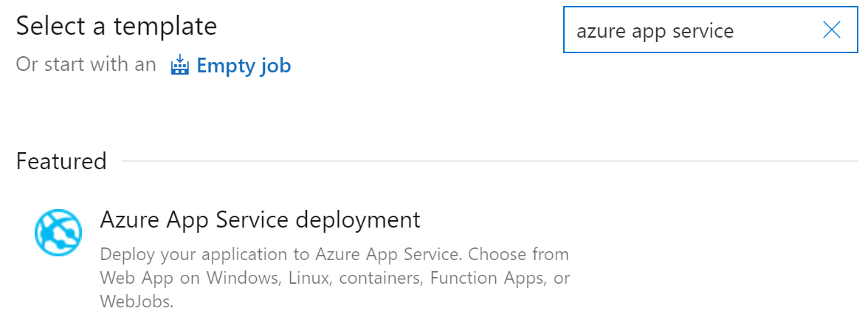Click the Featured section heading
868x314 pixels.
[x=61, y=161]
